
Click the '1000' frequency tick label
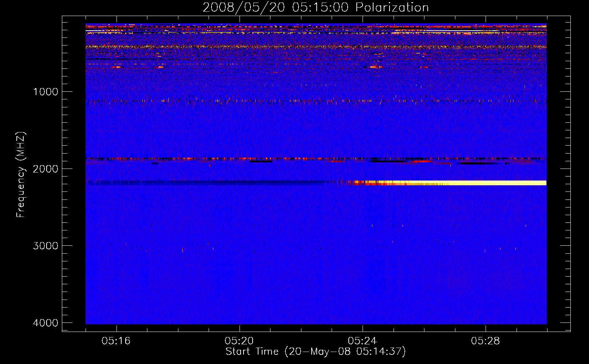46,92
